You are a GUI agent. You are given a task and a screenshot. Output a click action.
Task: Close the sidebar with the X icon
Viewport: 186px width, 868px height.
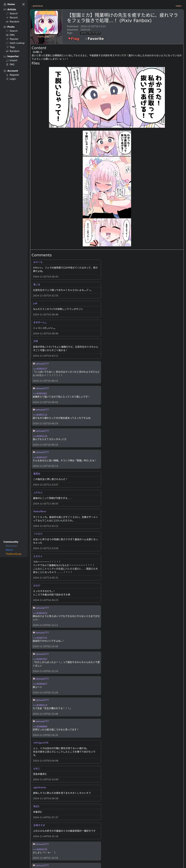pos(23,4)
